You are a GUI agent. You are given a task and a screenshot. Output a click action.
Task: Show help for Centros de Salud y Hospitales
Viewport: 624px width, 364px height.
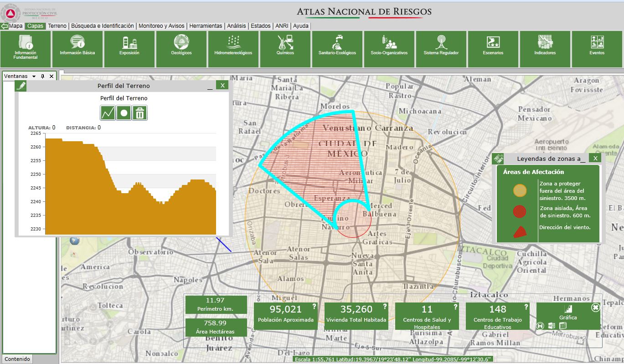coord(455,307)
